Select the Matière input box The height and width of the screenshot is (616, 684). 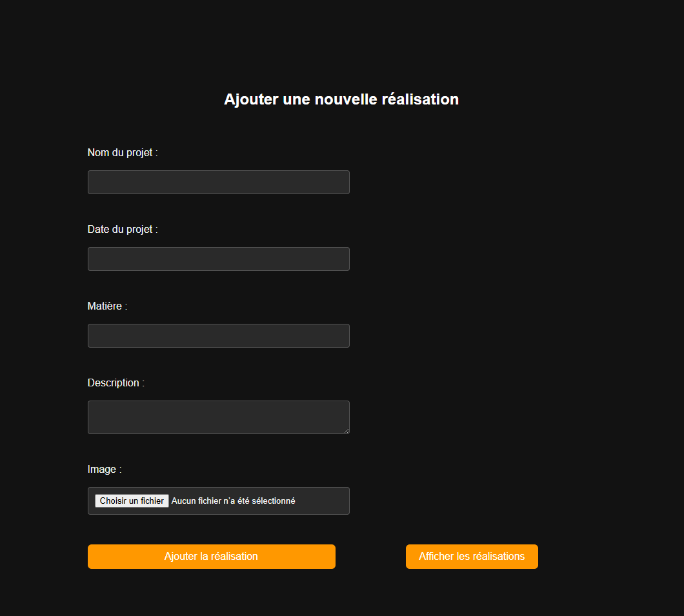[218, 336]
